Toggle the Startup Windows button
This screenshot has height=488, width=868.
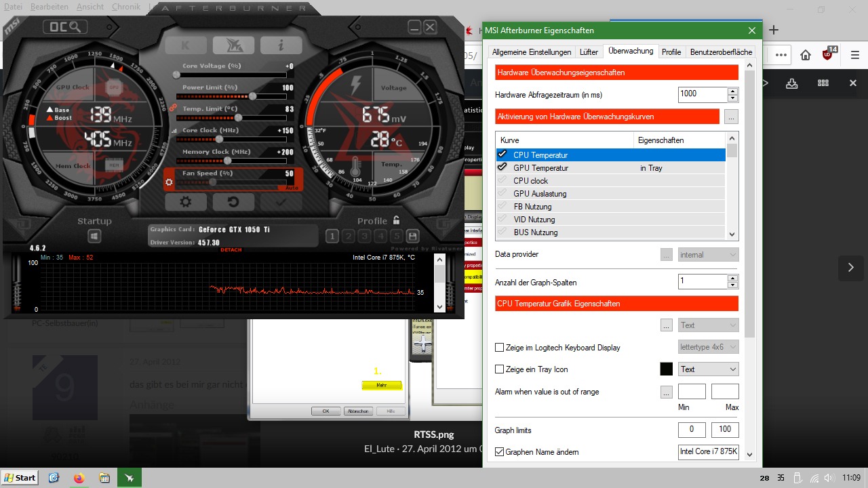(x=94, y=237)
